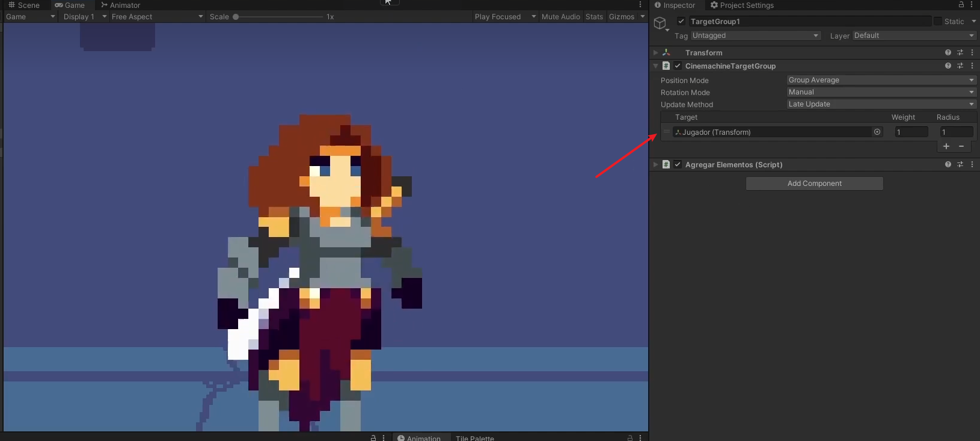Image resolution: width=980 pixels, height=441 pixels.
Task: Open help for the Transform component
Action: pos(948,52)
